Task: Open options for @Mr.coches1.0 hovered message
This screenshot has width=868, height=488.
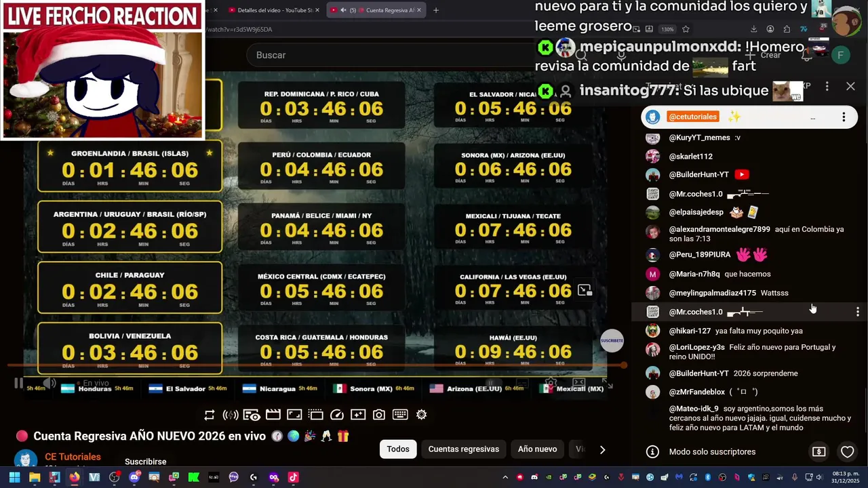Action: (858, 312)
